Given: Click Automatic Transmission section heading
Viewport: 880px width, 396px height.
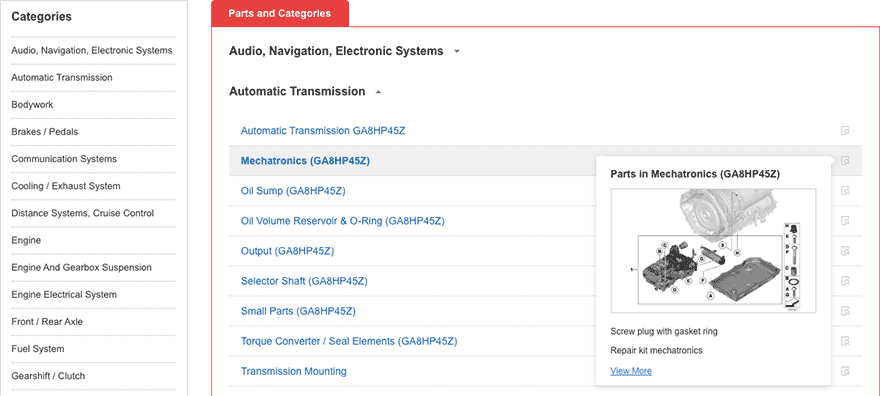Looking at the screenshot, I should (x=297, y=91).
